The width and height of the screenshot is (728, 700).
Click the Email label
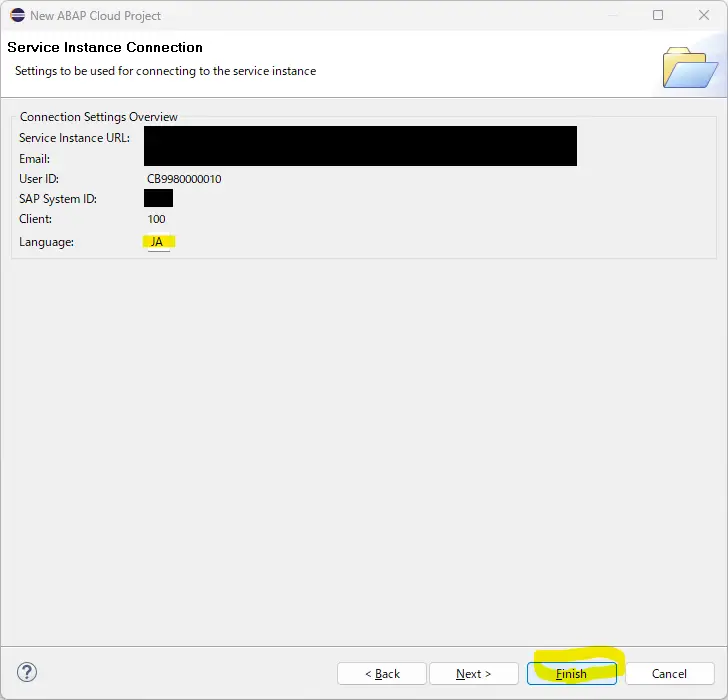34,159
